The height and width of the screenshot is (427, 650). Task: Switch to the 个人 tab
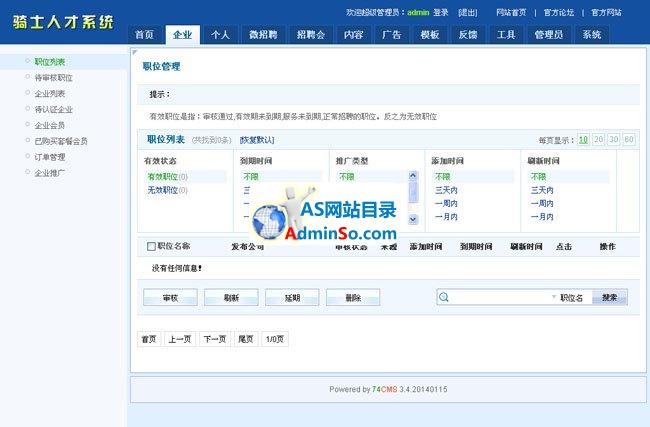(x=221, y=34)
